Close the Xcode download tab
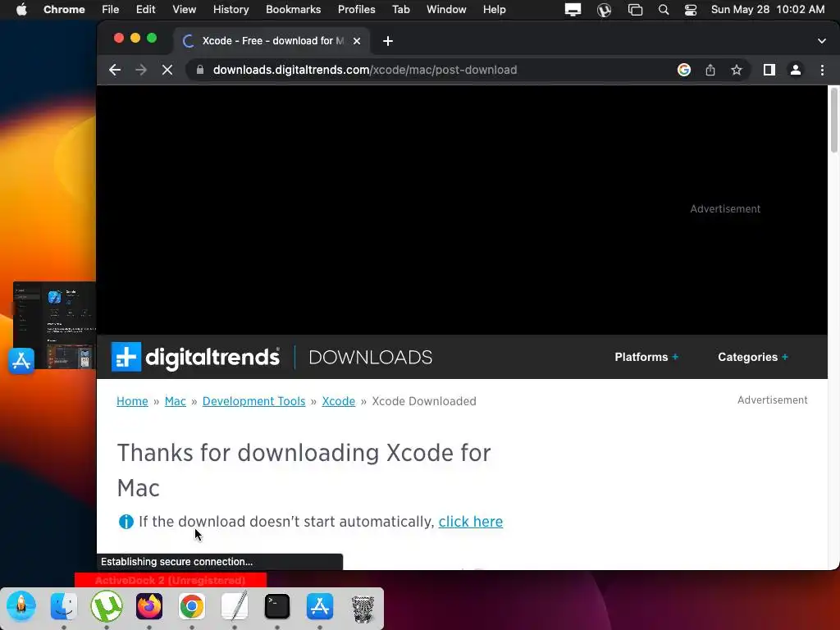Viewport: 840px width, 630px height. click(x=357, y=41)
